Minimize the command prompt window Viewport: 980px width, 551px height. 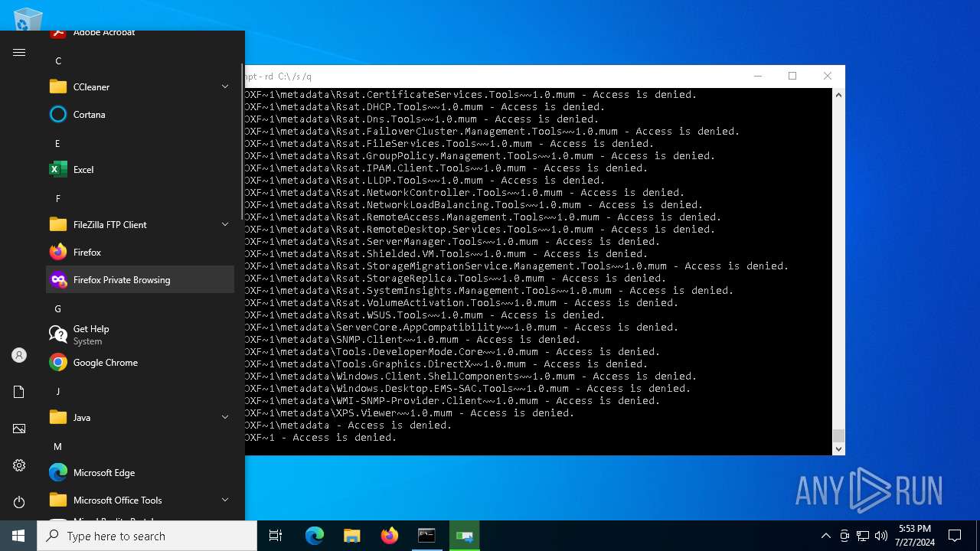[x=757, y=76]
